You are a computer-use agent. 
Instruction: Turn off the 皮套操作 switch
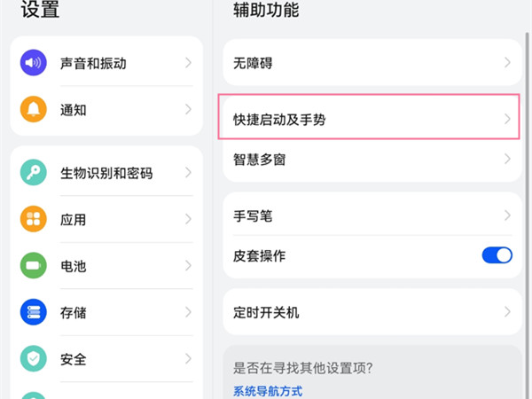[497, 255]
